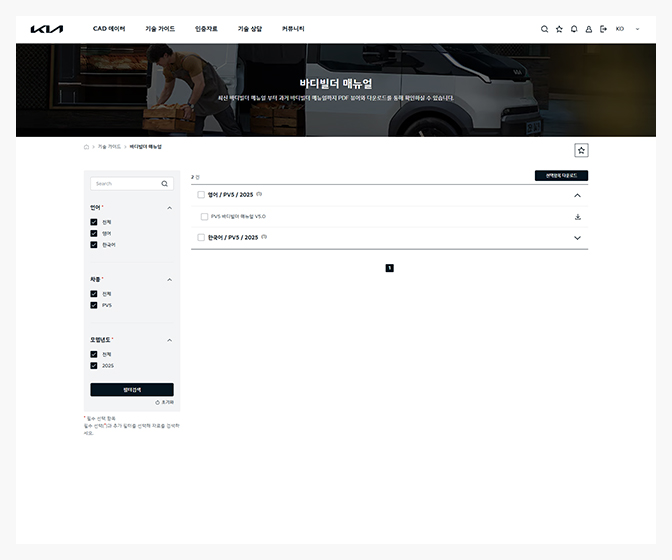This screenshot has width=672, height=560.
Task: Download PV5 바디빌더 매뉴얼 V5.0 via download icon
Action: [x=577, y=216]
